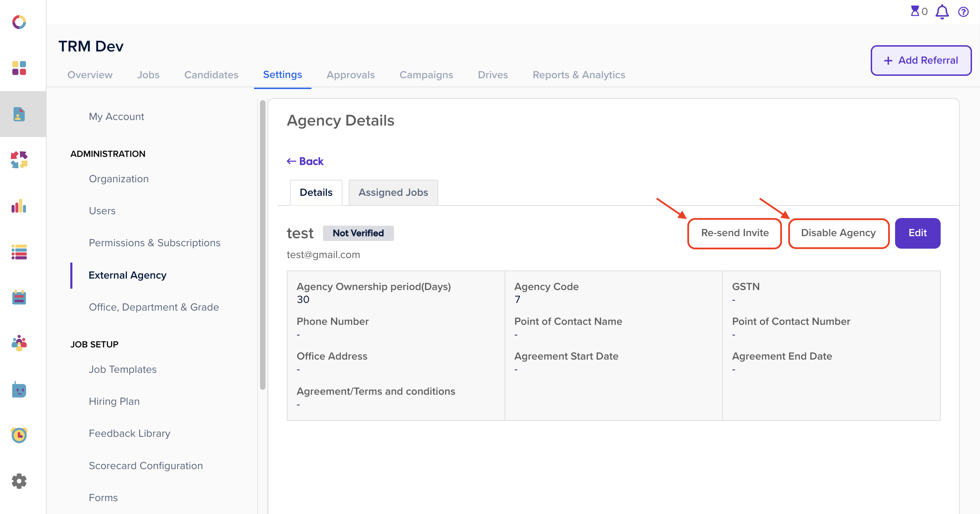Click the Not Verified status badge
The height and width of the screenshot is (514, 980).
click(358, 233)
